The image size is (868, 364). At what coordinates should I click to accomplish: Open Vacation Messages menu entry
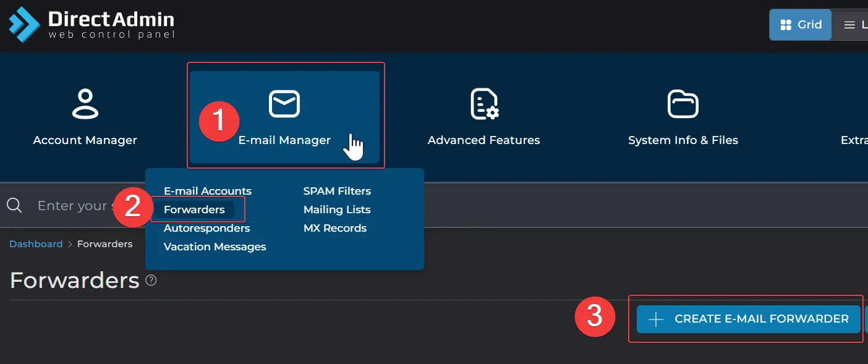(215, 247)
